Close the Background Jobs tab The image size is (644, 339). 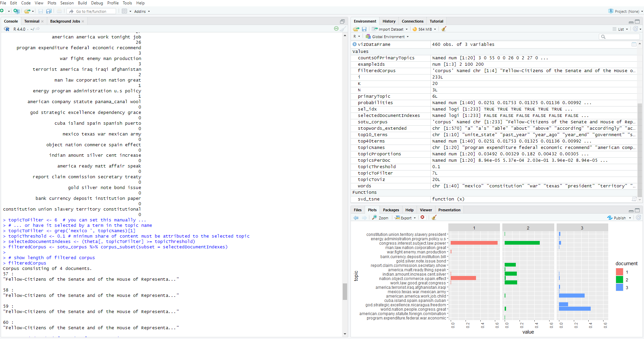pos(83,21)
